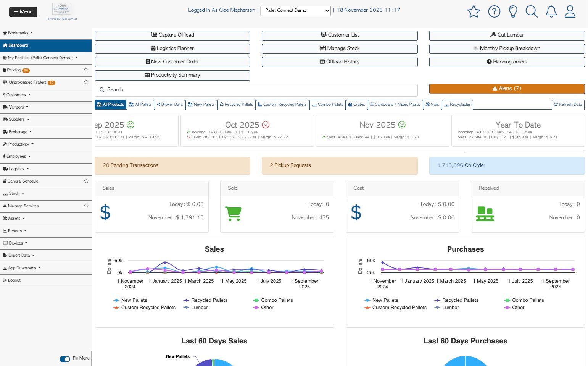Switch to the Crates tab
Screen dimensions: 588x366
(x=357, y=105)
